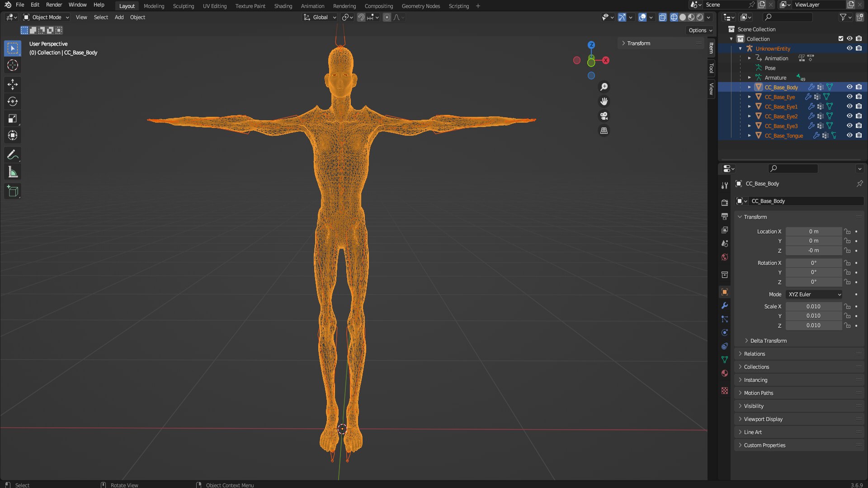Image resolution: width=868 pixels, height=488 pixels.
Task: Open the File menu
Action: [x=20, y=5]
